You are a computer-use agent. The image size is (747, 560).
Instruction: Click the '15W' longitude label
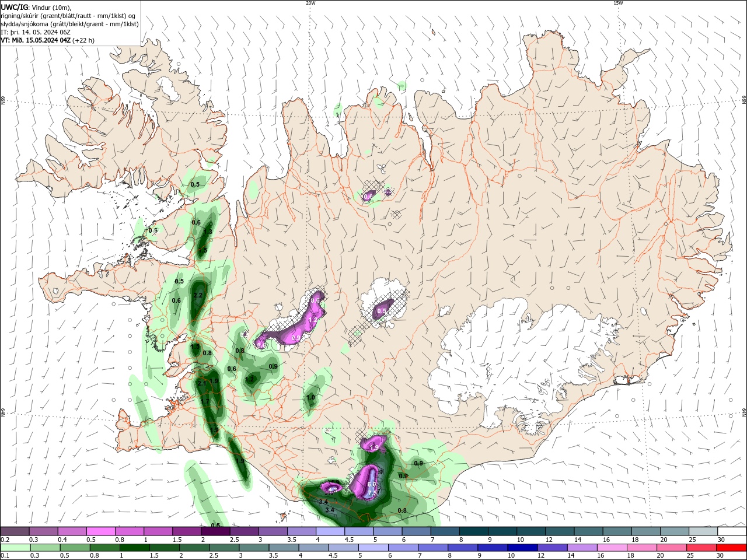coord(618,3)
